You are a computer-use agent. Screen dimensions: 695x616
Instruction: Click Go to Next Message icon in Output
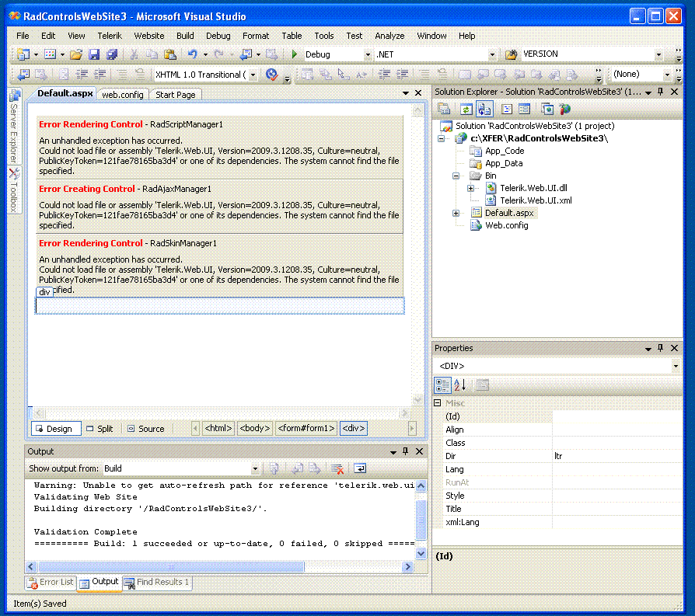(x=315, y=468)
